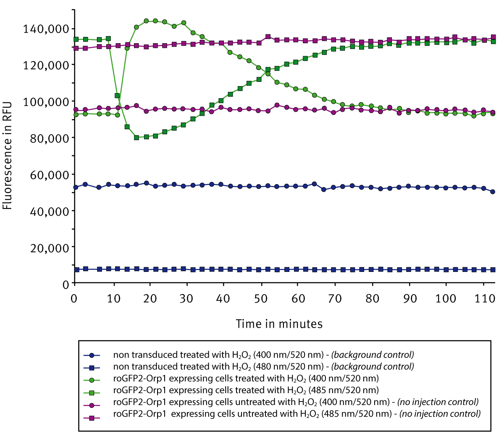Click the x-axis tick label 70

click(x=335, y=298)
